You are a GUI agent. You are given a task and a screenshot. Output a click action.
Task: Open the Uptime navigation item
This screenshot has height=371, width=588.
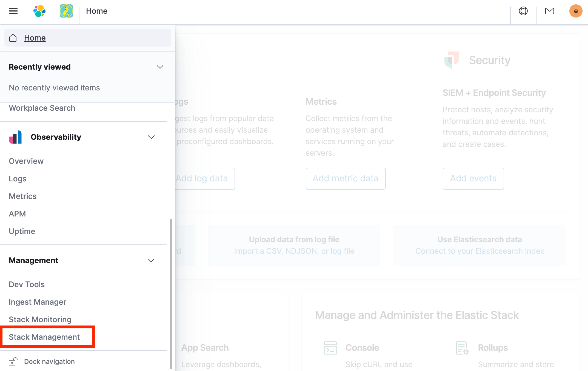pyautogui.click(x=22, y=231)
